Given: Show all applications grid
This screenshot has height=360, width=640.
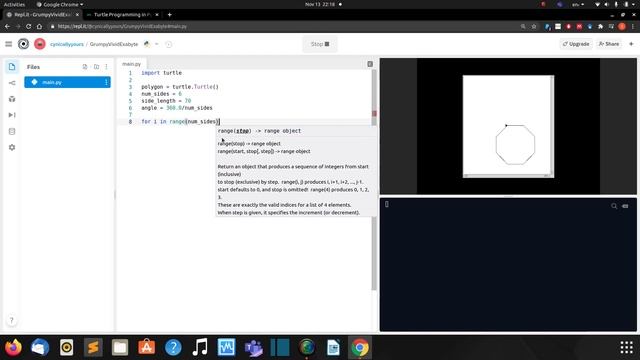Looking at the screenshot, I should pos(627,348).
